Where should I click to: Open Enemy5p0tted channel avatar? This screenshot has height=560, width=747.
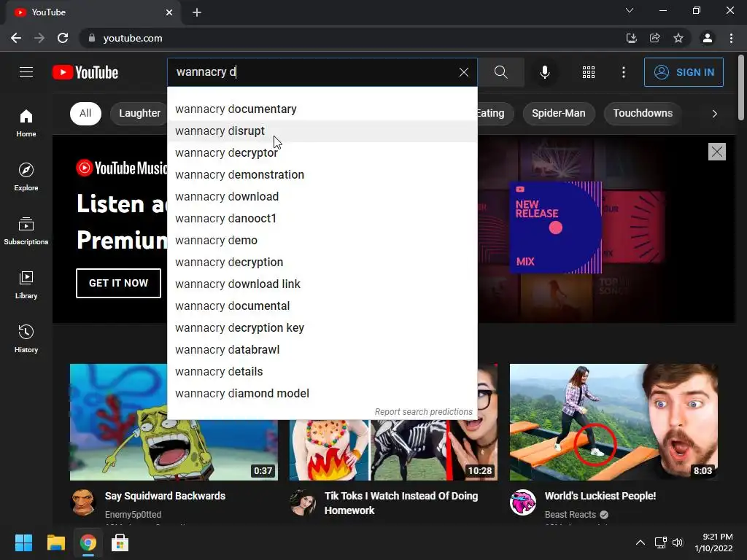83,502
